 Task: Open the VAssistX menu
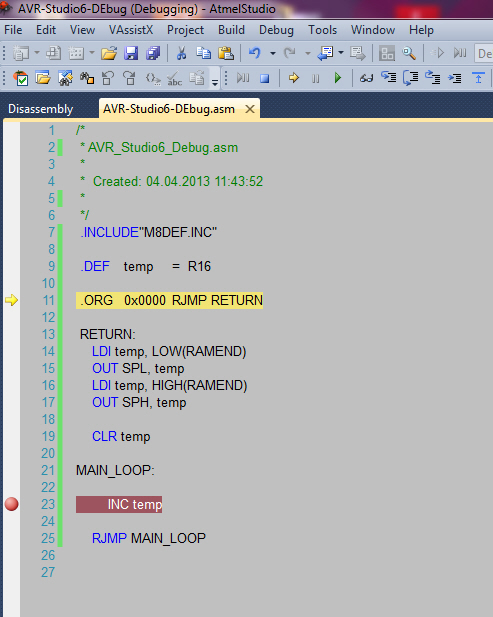tap(131, 30)
